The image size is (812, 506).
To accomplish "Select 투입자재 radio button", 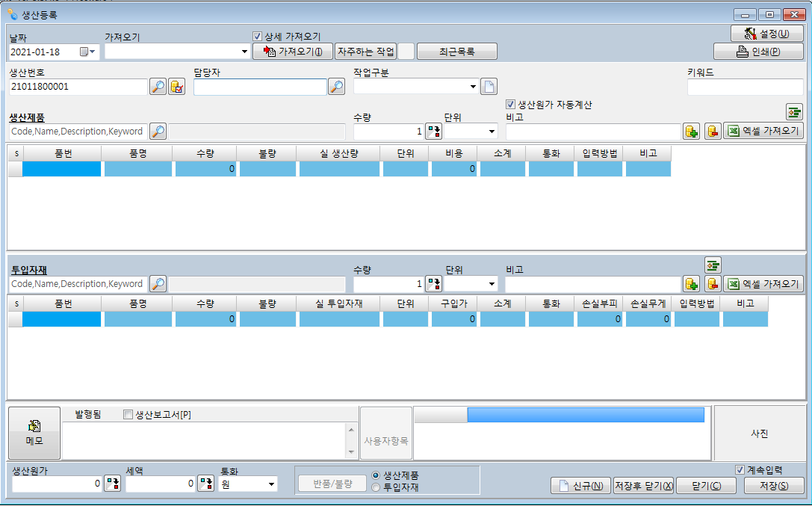I will (376, 487).
